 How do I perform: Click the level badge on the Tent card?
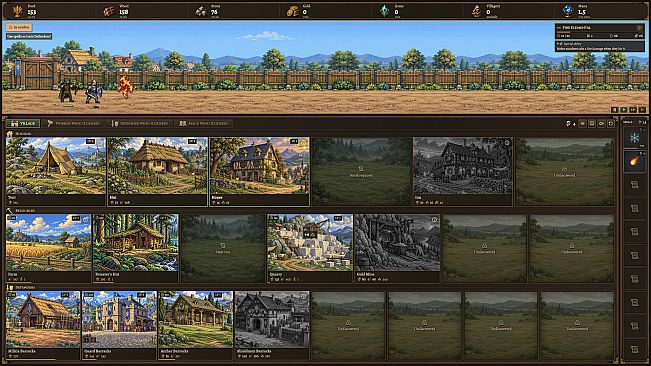click(90, 142)
